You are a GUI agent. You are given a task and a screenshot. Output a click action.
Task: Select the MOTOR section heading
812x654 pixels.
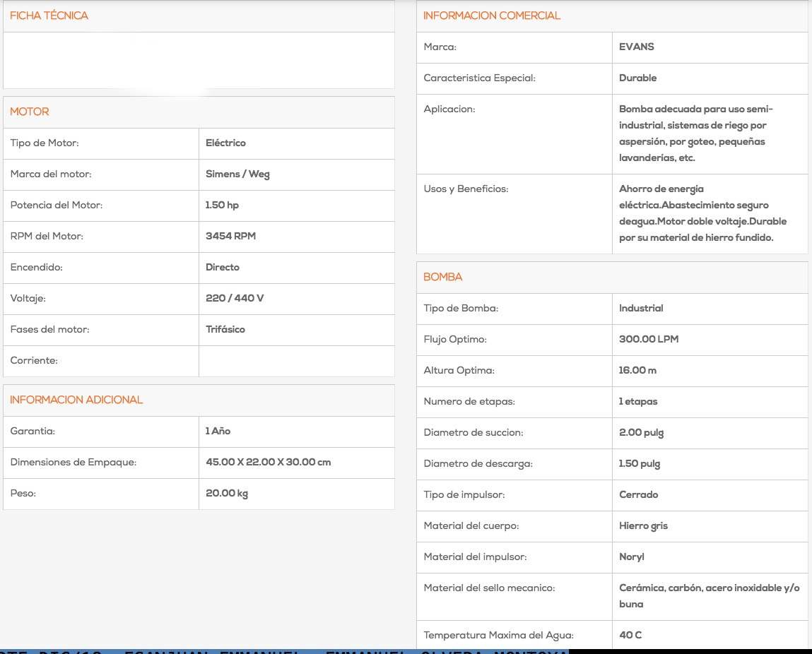tap(30, 112)
